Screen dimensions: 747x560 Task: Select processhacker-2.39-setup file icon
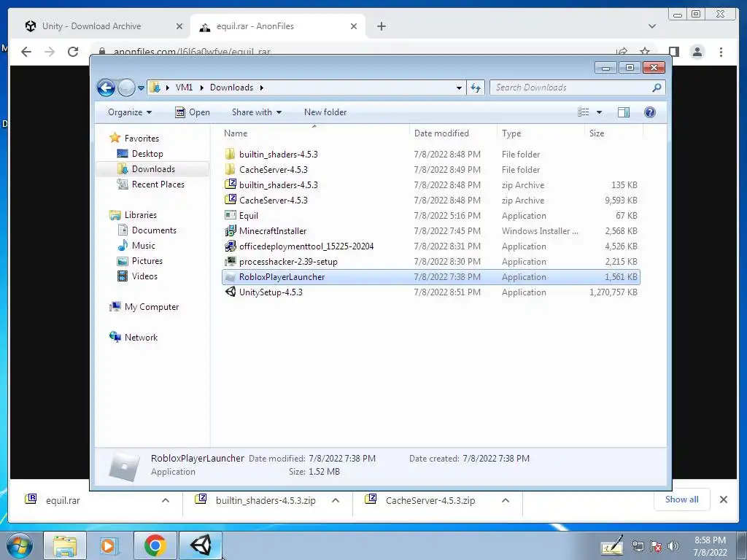click(230, 262)
